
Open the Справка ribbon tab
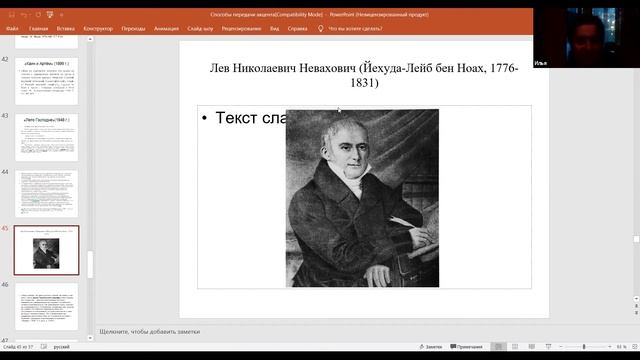(x=298, y=29)
